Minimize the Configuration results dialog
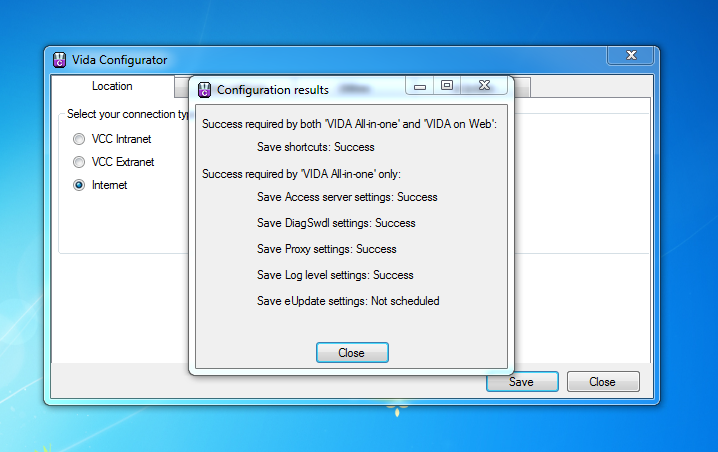This screenshot has width=718, height=452. [420, 87]
